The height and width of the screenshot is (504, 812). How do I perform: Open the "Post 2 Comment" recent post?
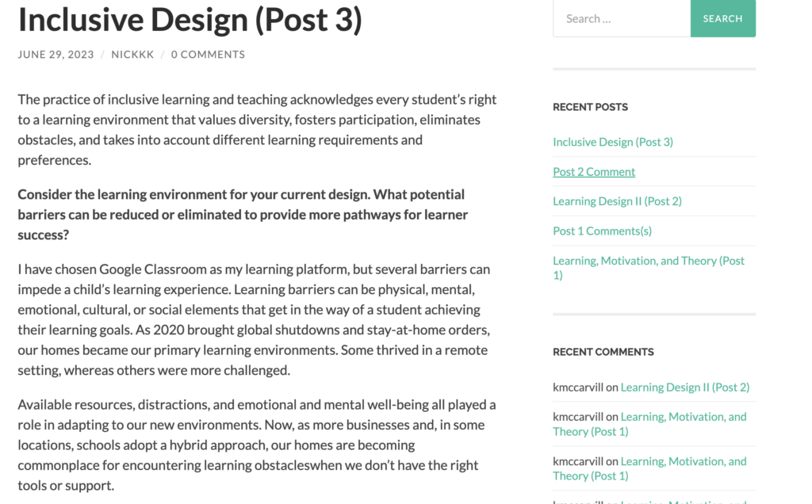coord(594,172)
